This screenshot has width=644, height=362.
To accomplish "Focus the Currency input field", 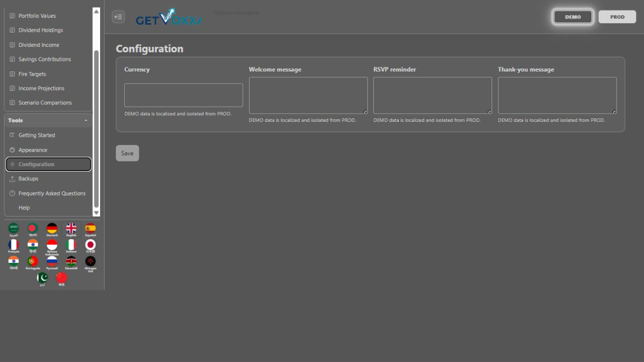I will coord(184,95).
